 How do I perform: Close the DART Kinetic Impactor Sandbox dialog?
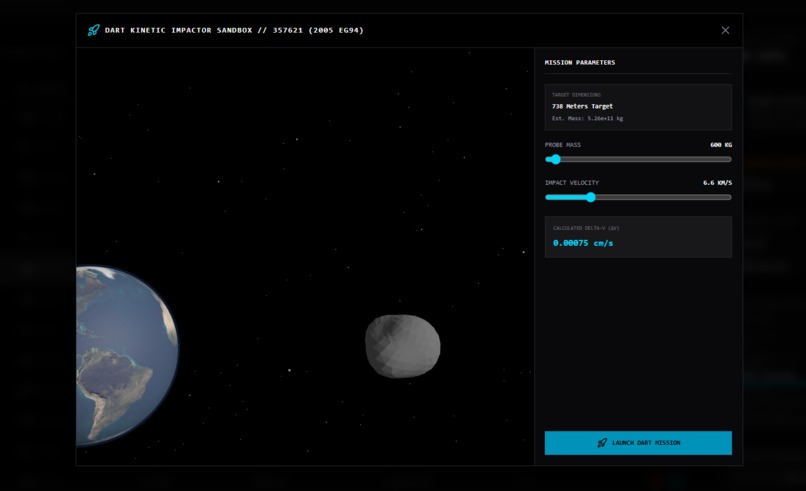click(725, 30)
